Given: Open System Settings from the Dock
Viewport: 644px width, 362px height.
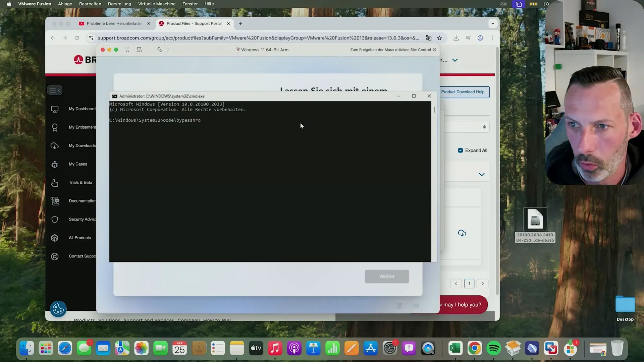Looking at the screenshot, I should (x=390, y=348).
